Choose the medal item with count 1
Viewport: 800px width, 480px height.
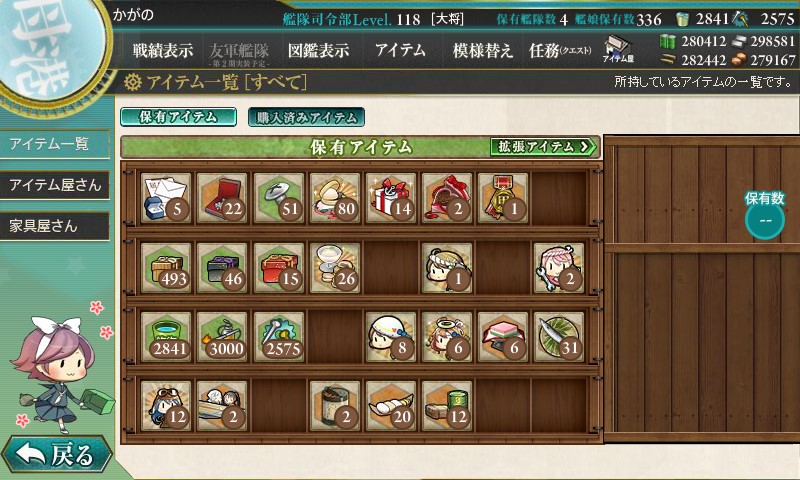(x=503, y=198)
